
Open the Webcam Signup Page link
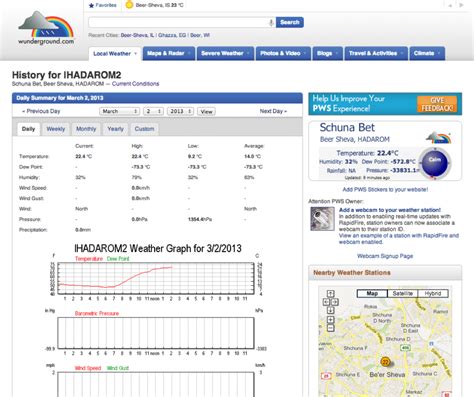click(385, 256)
